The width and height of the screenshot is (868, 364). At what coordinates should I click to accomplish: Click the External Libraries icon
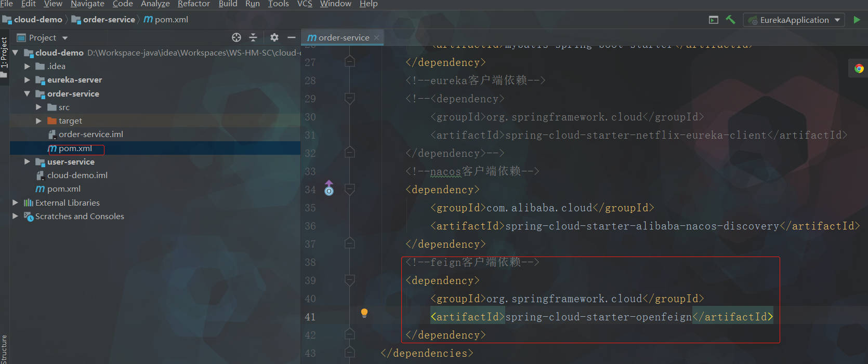29,203
